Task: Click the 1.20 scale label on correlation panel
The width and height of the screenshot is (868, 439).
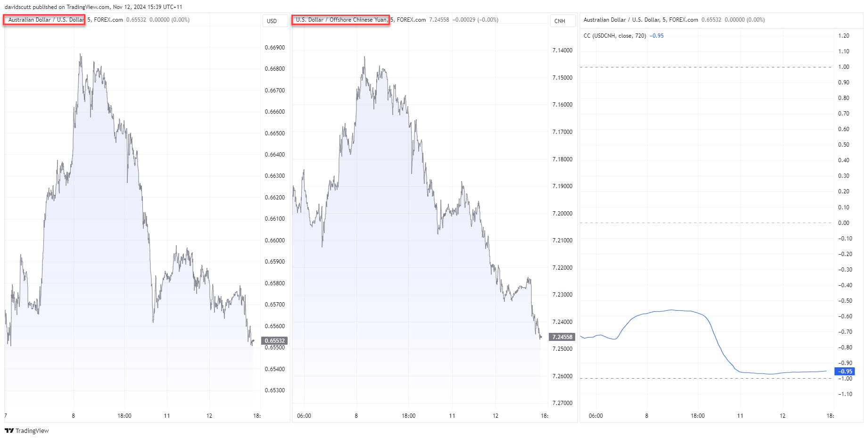Action: click(843, 36)
